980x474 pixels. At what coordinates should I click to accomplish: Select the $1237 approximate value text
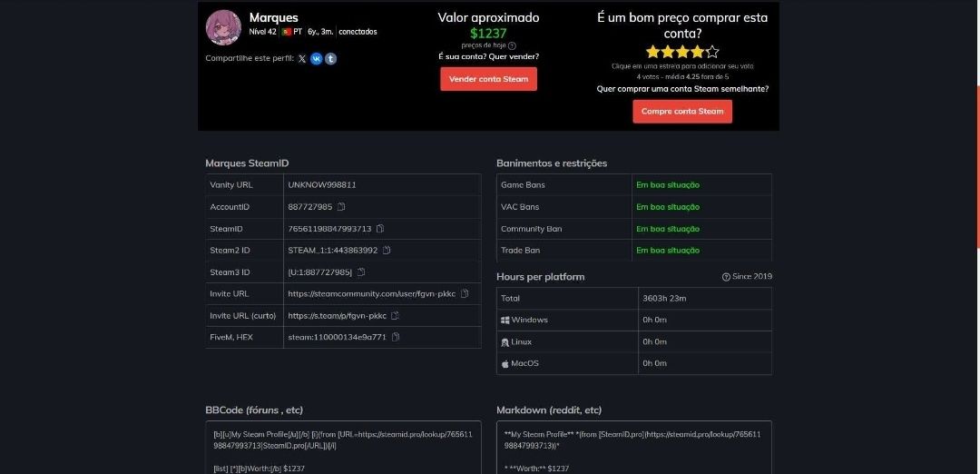pos(488,34)
